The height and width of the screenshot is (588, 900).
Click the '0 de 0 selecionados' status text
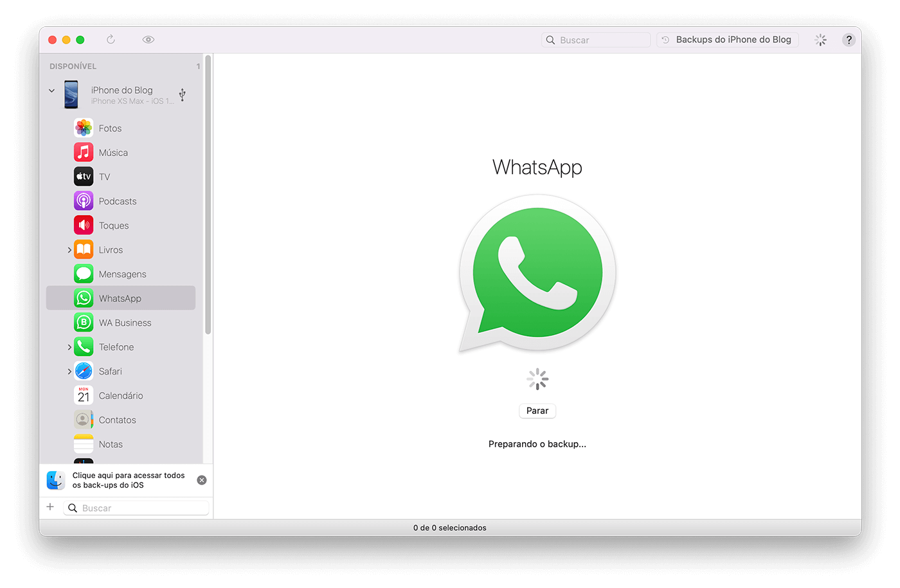(x=450, y=528)
